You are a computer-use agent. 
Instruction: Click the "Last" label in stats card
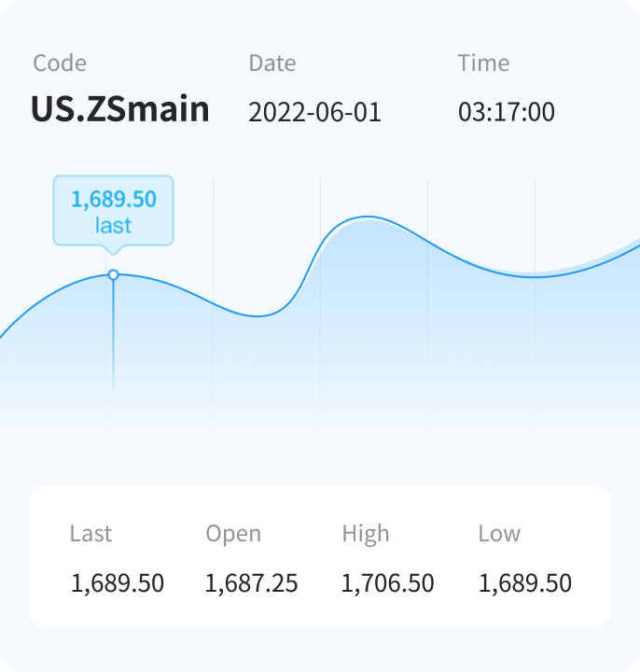[x=90, y=534]
